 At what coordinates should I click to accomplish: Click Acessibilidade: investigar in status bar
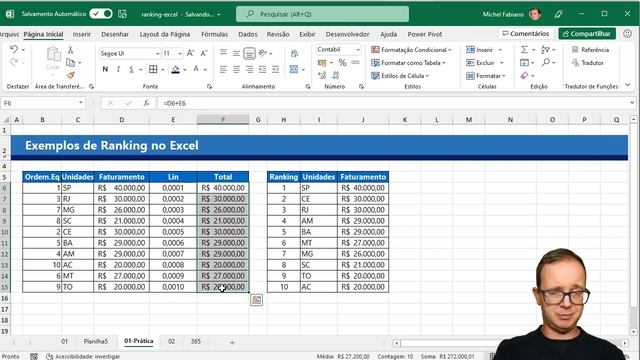tap(83, 356)
